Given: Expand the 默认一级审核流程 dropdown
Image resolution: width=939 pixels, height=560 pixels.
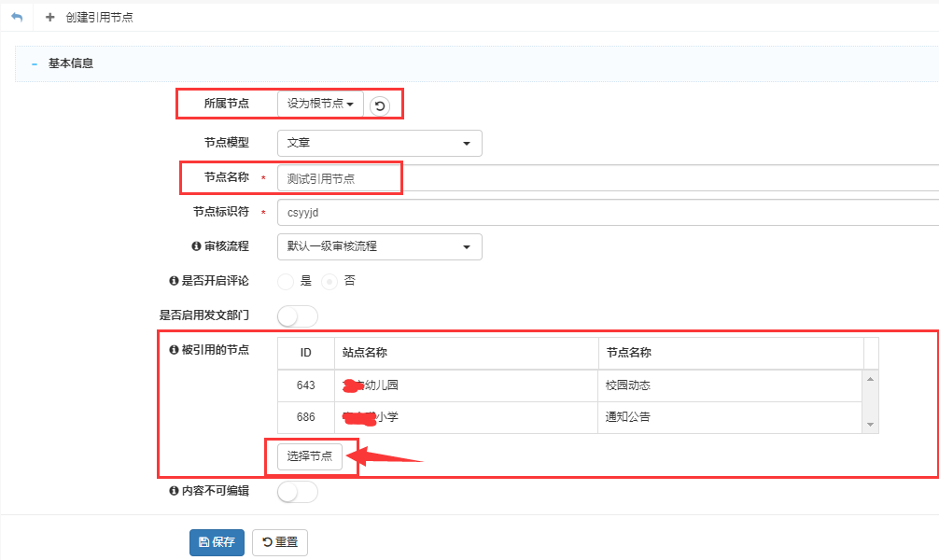Looking at the screenshot, I should pos(379,246).
